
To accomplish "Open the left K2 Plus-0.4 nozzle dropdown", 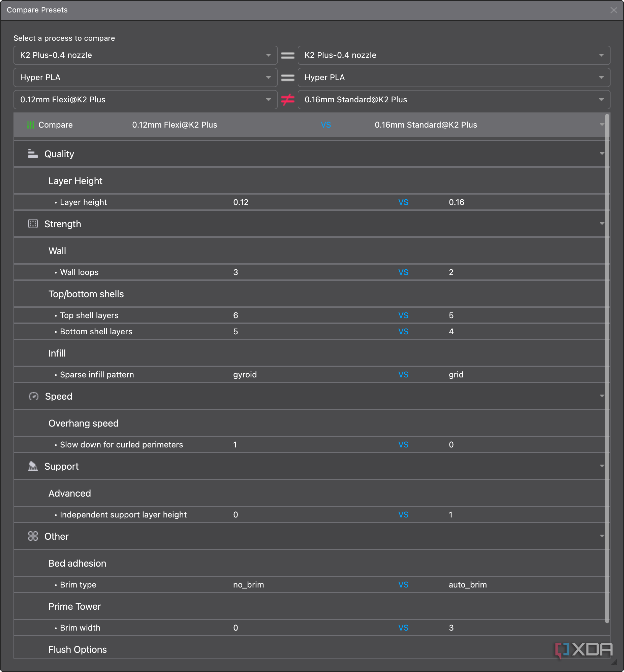I will (x=145, y=55).
